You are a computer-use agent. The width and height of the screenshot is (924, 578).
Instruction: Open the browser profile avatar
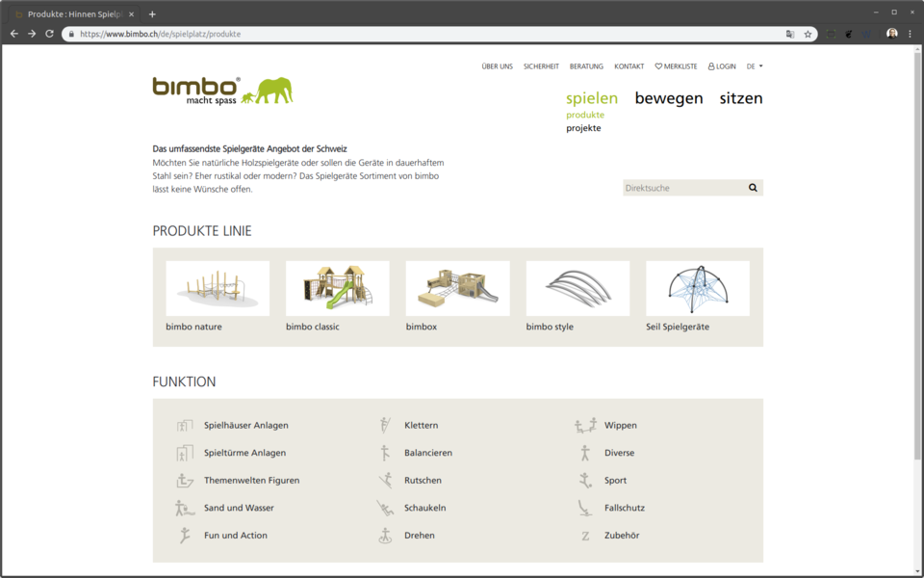tap(892, 34)
